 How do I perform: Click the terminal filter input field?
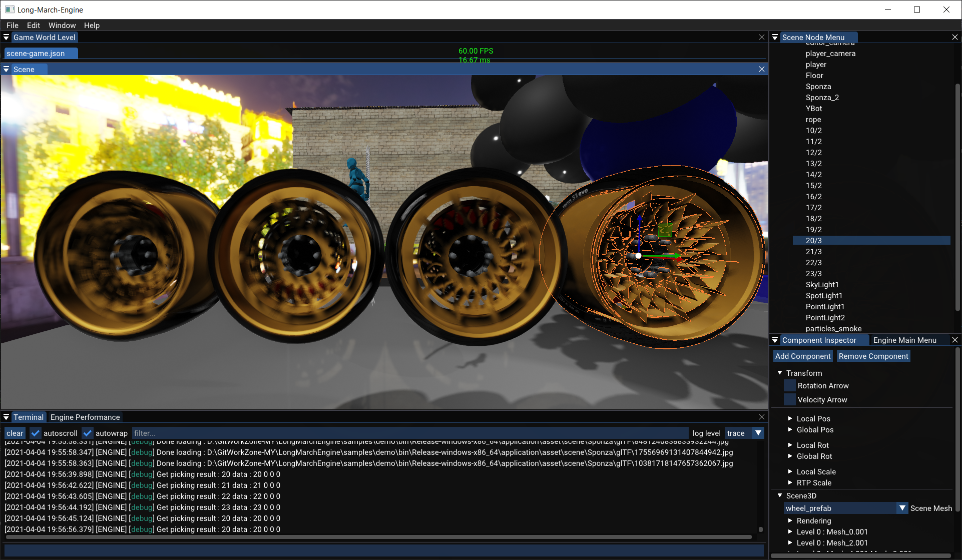409,433
